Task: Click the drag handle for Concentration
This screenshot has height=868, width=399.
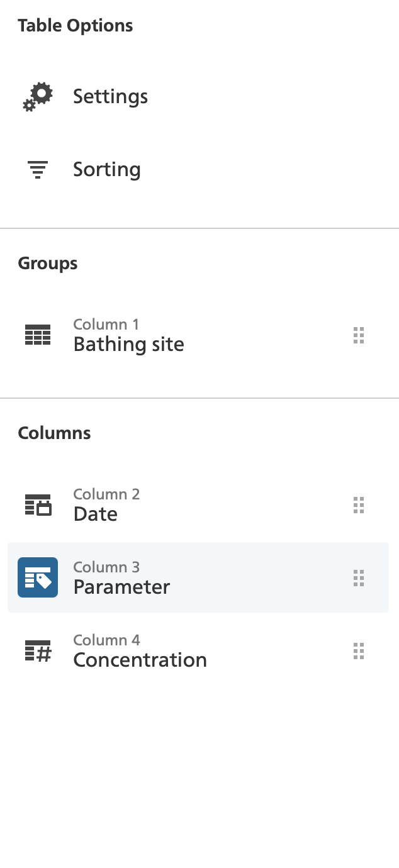Action: [359, 652]
